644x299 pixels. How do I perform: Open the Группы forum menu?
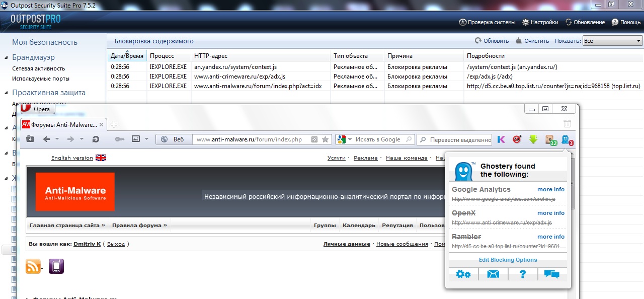coord(325,225)
